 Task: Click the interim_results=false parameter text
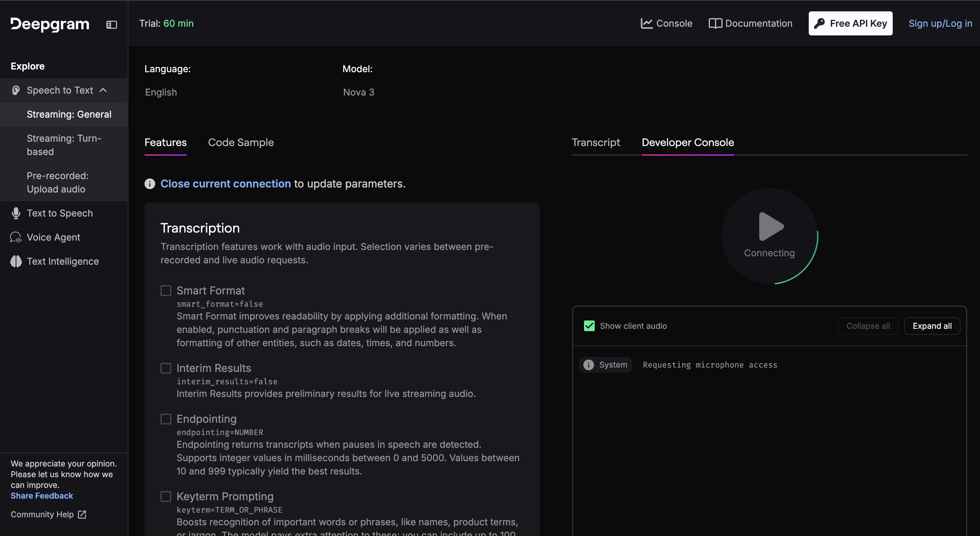click(227, 382)
